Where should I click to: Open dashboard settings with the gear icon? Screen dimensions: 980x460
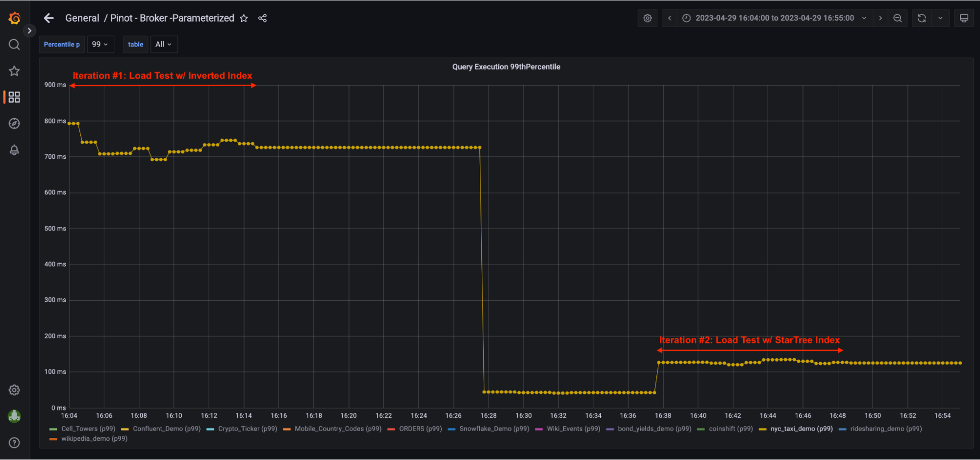click(647, 18)
